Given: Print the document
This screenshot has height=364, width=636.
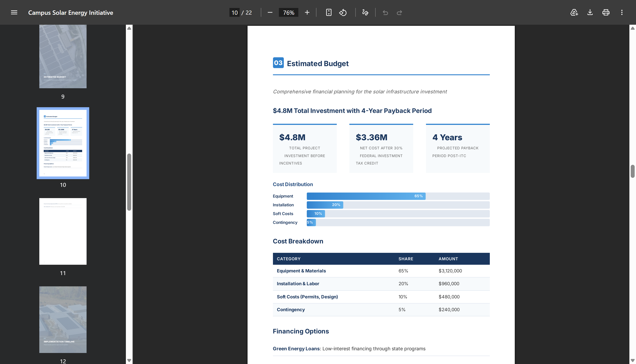Looking at the screenshot, I should 606,13.
